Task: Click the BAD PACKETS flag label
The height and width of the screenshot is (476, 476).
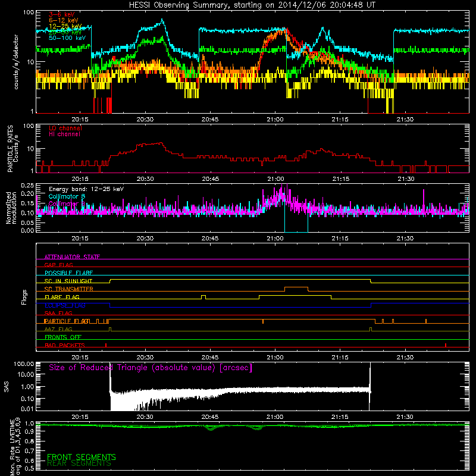Action: [65, 345]
